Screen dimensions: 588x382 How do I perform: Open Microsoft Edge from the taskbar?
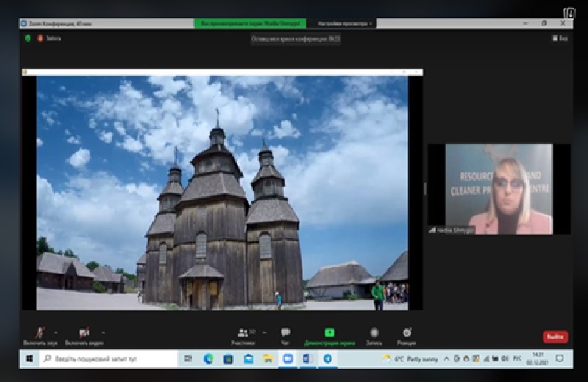(x=209, y=358)
